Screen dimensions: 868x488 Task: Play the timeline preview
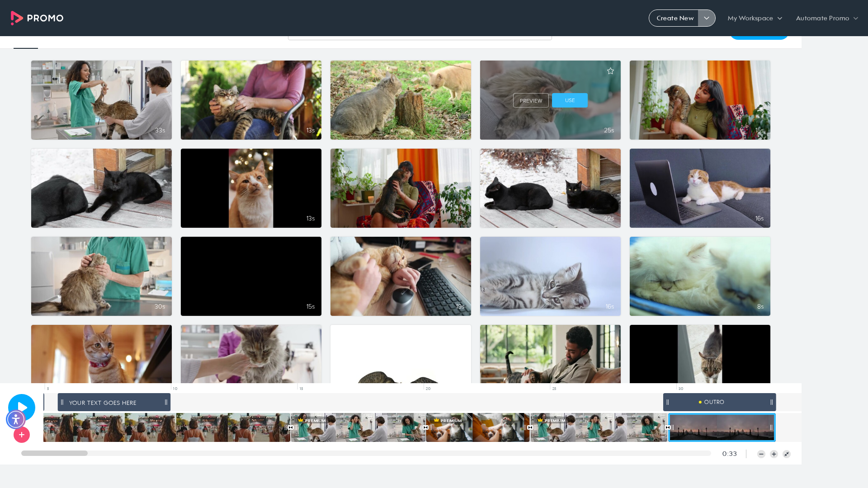pyautogui.click(x=22, y=407)
